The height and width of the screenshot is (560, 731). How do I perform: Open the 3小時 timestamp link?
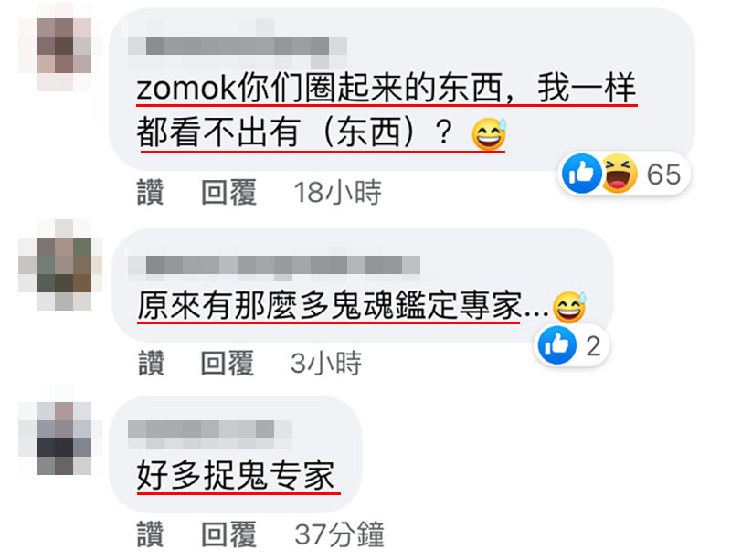pos(326,363)
